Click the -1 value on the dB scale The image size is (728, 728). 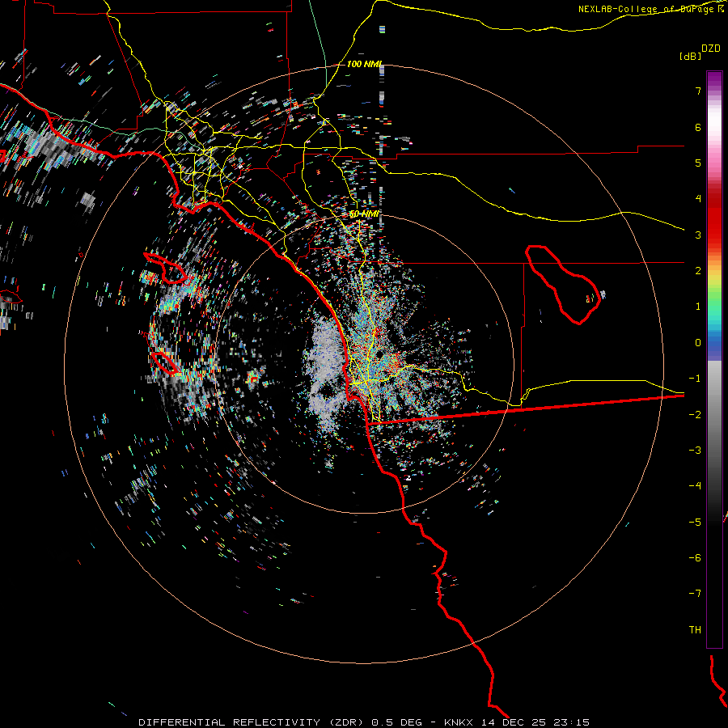point(695,379)
